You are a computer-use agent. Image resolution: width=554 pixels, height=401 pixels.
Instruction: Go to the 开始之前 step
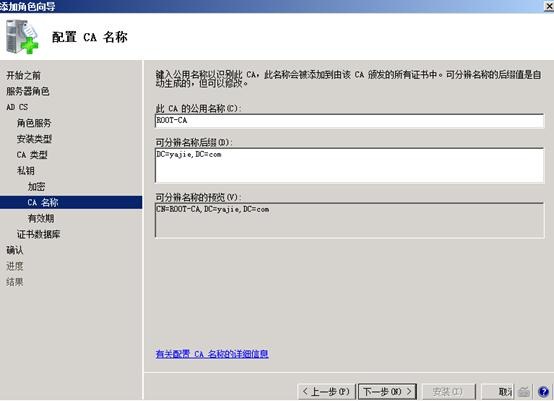[23, 75]
